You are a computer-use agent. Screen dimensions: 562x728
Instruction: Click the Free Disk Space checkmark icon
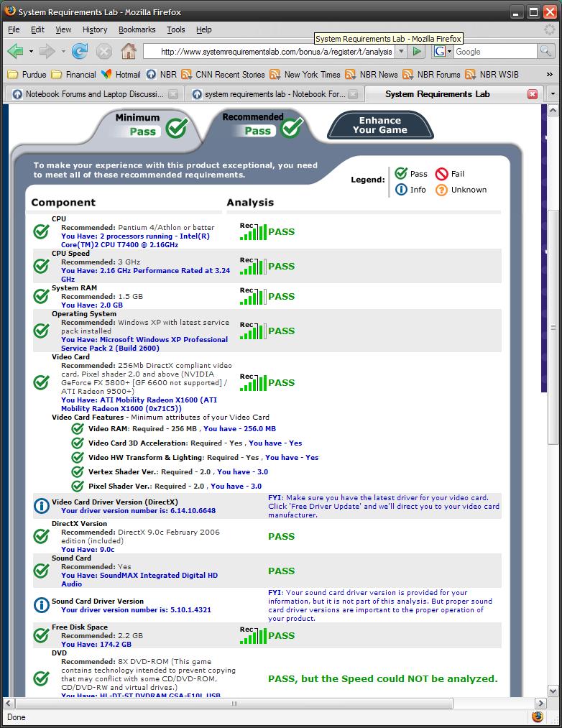(x=42, y=635)
